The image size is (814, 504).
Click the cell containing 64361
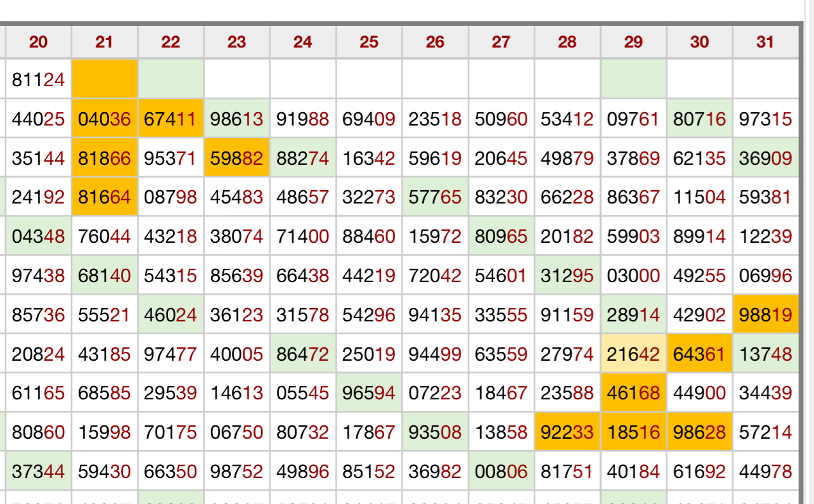click(699, 354)
